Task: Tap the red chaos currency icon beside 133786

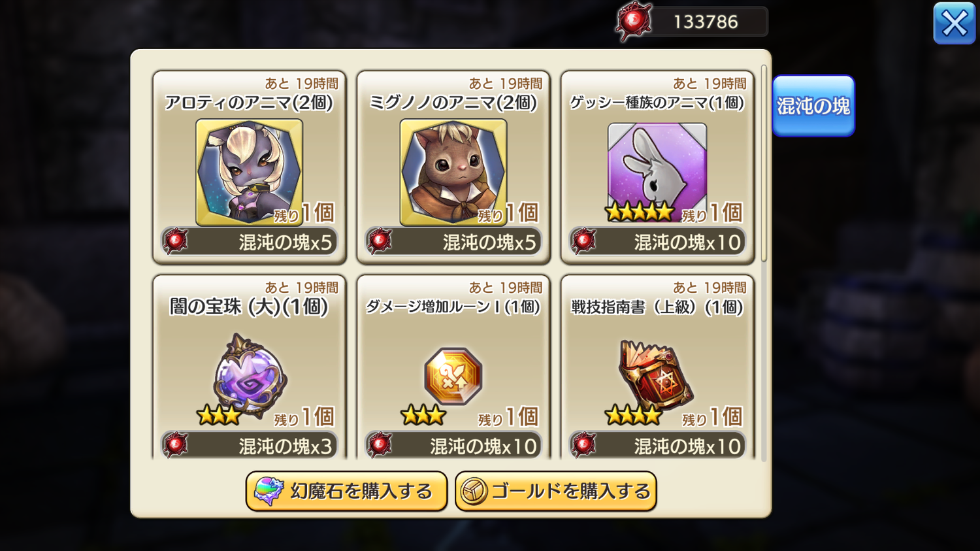Action: (x=634, y=22)
